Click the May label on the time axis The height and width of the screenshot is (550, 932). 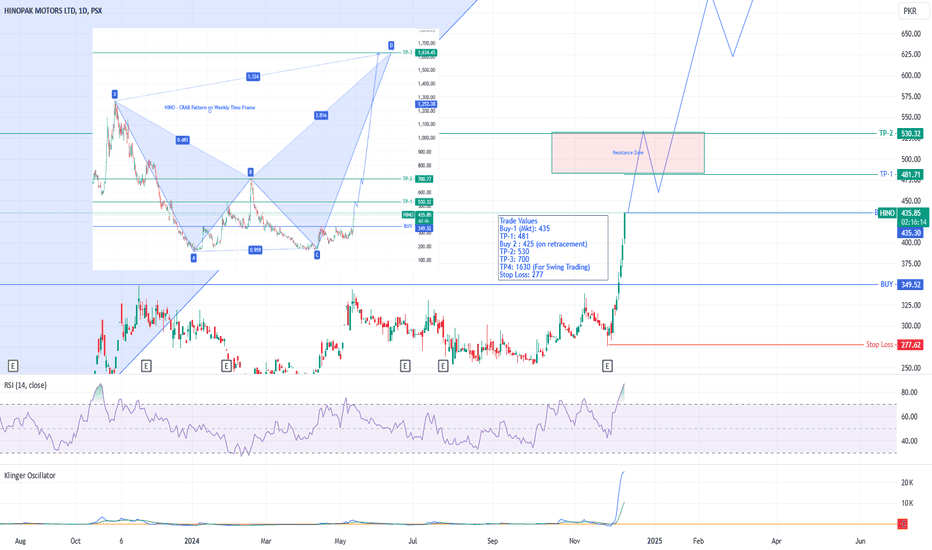[340, 541]
